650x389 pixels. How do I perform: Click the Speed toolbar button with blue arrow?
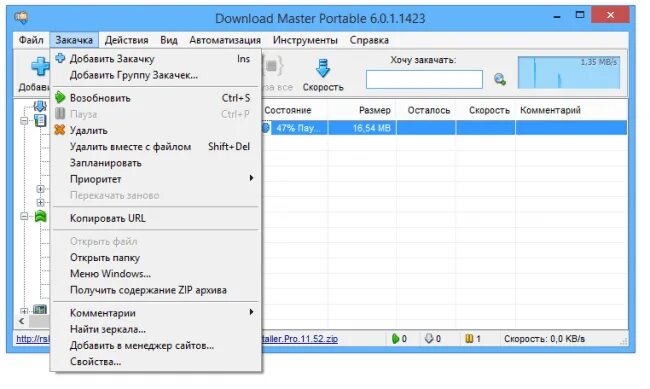click(323, 75)
